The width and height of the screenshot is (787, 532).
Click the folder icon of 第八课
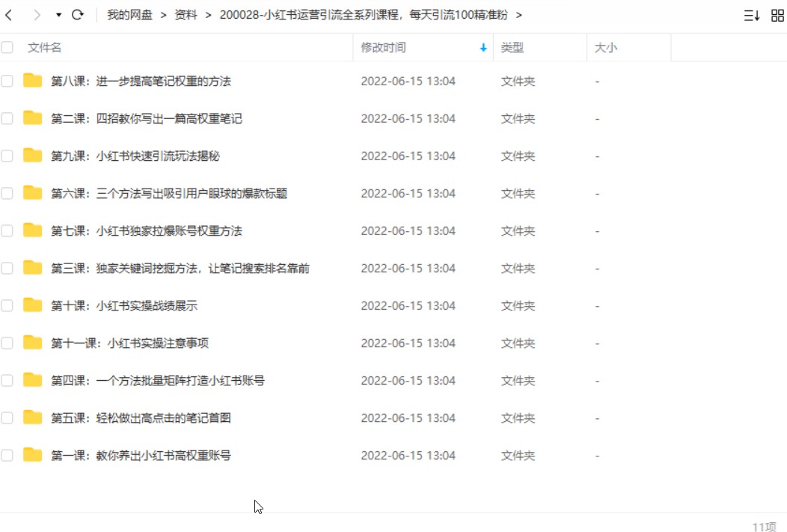(x=33, y=80)
